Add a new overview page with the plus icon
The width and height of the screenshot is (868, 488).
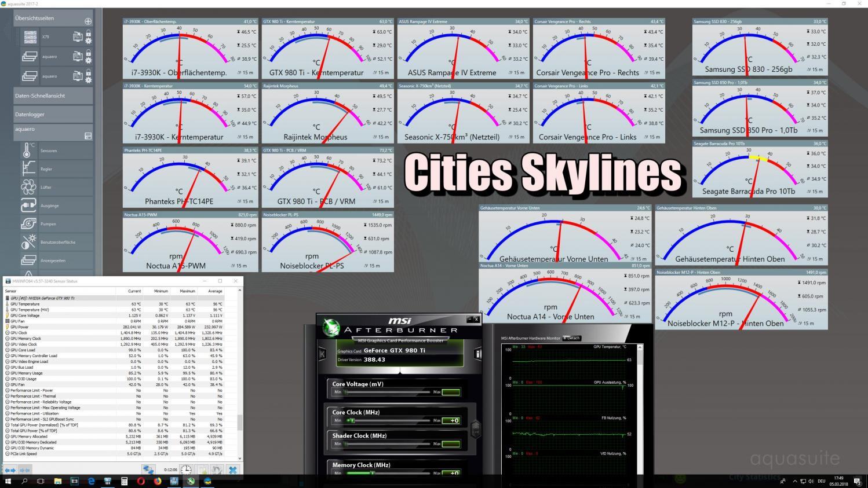[88, 21]
